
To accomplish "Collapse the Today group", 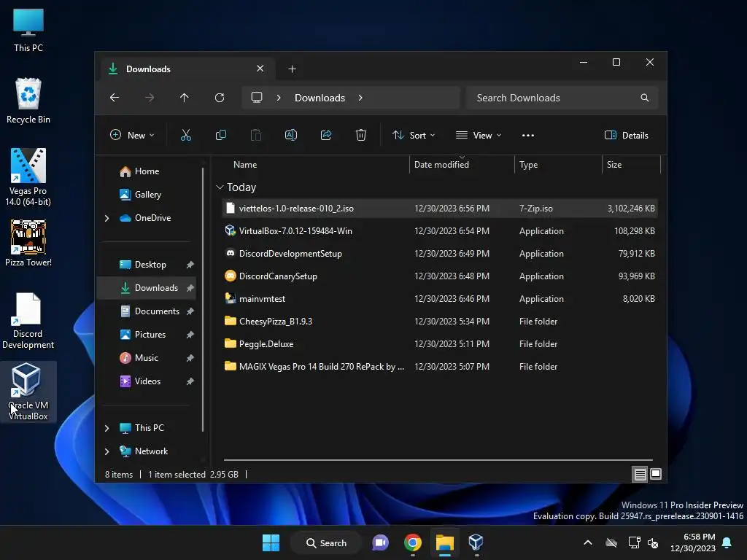I will point(220,187).
